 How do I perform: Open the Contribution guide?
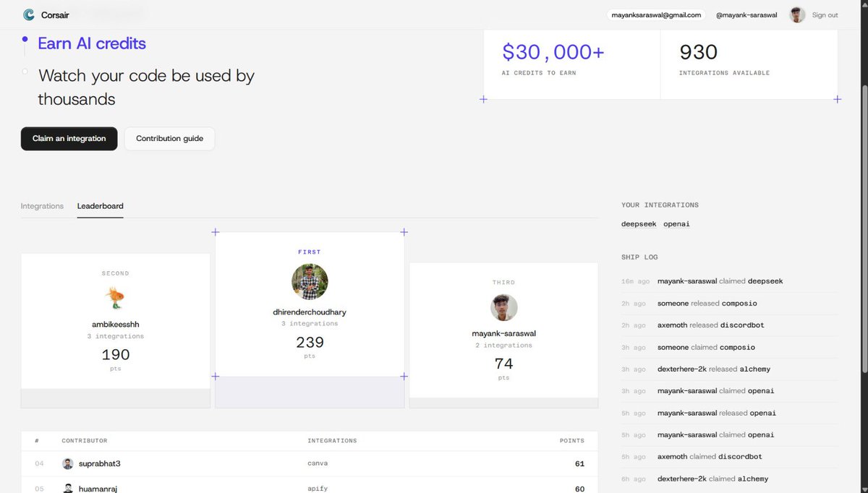coord(169,139)
